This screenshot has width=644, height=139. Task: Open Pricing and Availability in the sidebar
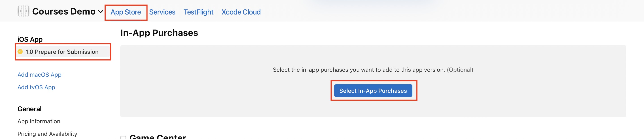coord(47,134)
